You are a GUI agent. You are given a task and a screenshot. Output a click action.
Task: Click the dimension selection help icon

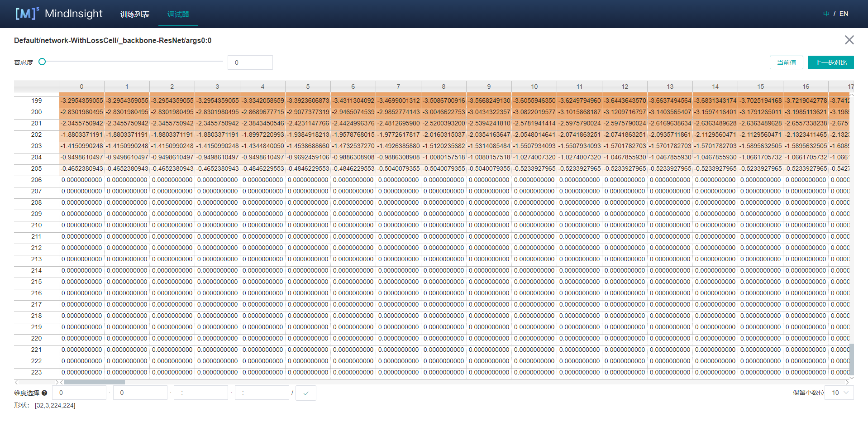[44, 393]
